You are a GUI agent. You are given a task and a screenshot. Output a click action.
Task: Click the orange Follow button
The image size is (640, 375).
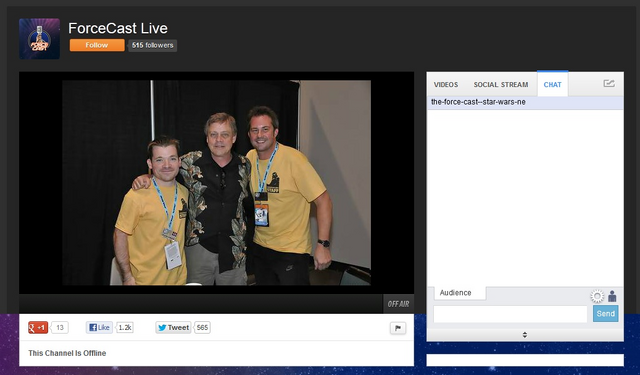97,45
